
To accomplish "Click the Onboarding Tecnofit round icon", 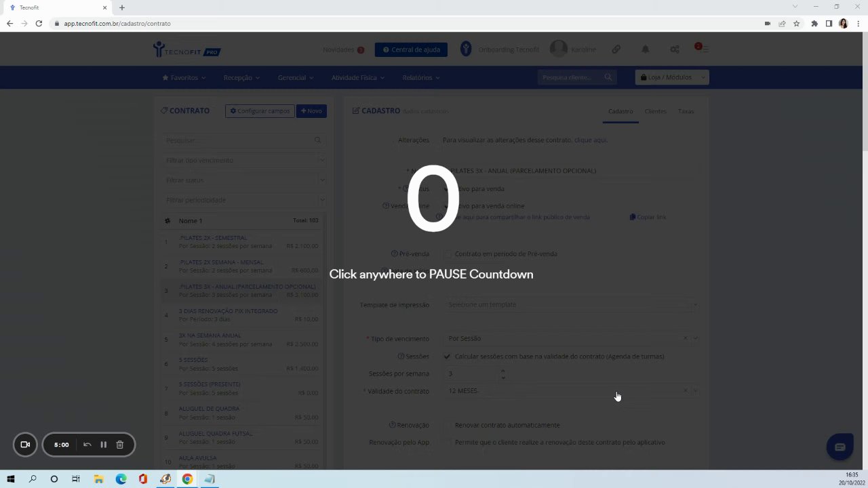I will click(466, 49).
